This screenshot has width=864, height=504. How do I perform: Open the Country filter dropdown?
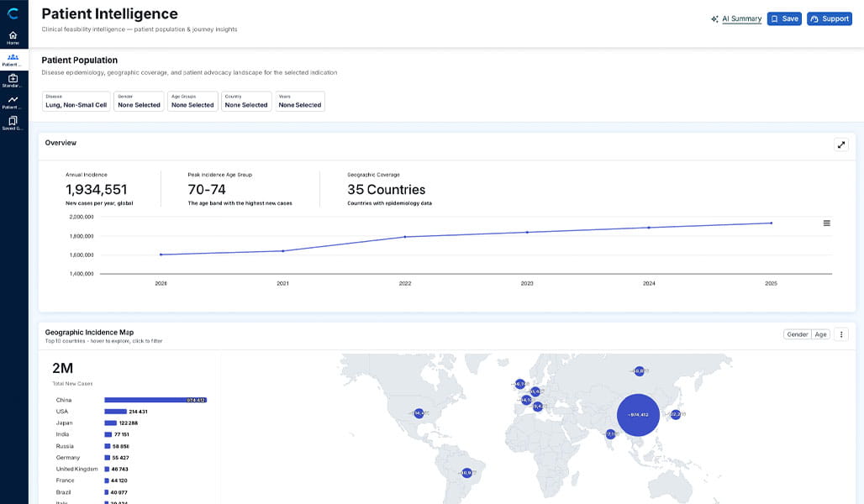pos(246,102)
